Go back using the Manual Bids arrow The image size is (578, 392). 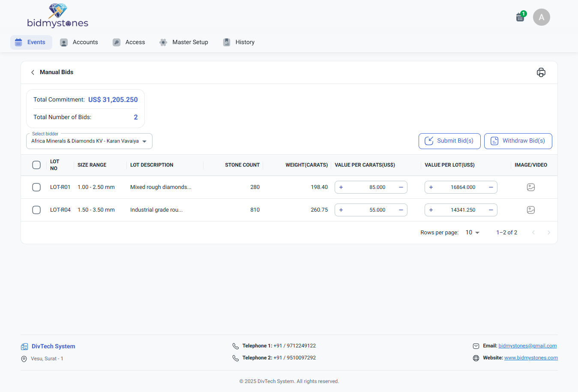click(x=33, y=72)
